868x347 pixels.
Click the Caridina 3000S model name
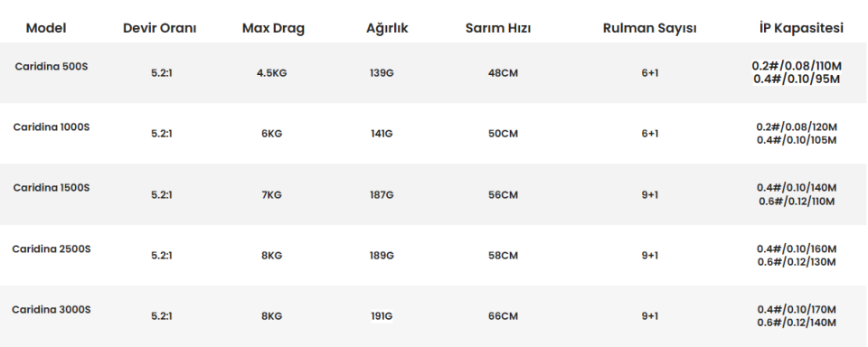coord(51,310)
